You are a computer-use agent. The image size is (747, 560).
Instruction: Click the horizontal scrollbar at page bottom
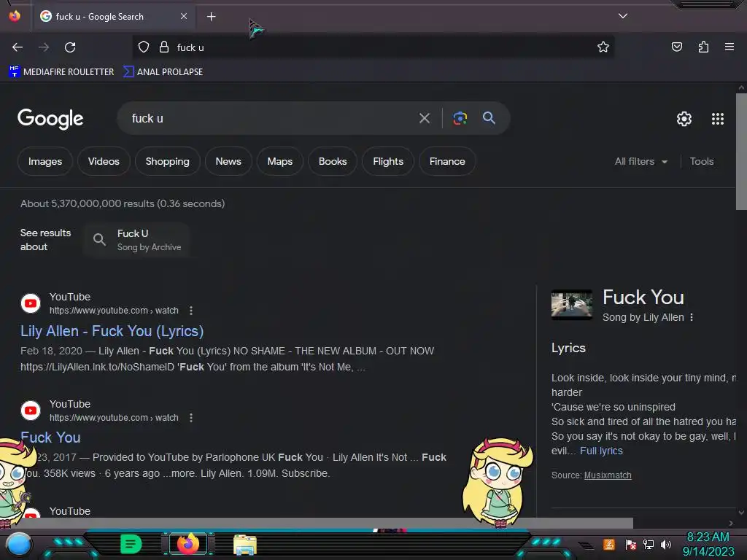pyautogui.click(x=317, y=523)
